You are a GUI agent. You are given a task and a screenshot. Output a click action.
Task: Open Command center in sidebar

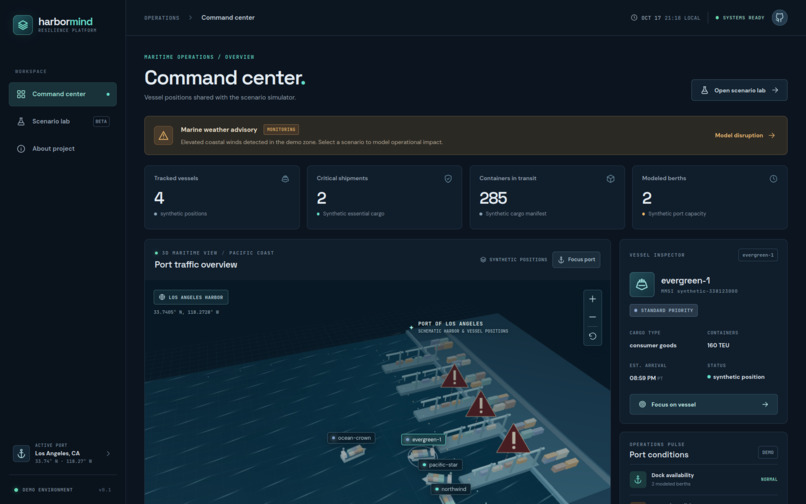[x=63, y=94]
